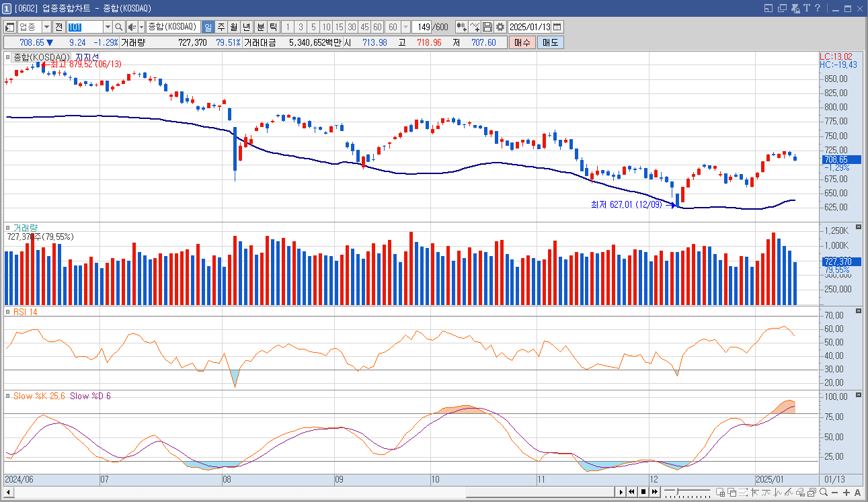Select monthly 월 period
This screenshot has width=868, height=502.
(233, 27)
